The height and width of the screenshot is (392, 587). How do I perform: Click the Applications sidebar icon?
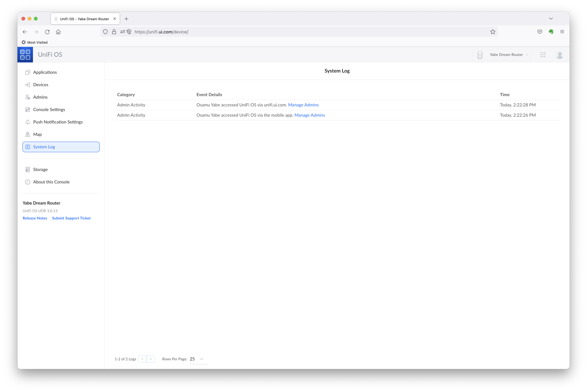28,72
